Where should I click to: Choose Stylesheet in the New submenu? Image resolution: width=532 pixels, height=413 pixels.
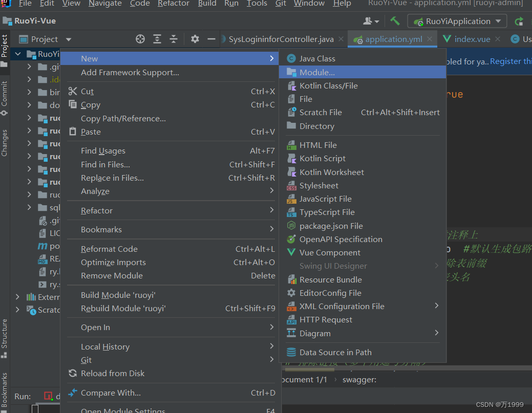point(363,185)
